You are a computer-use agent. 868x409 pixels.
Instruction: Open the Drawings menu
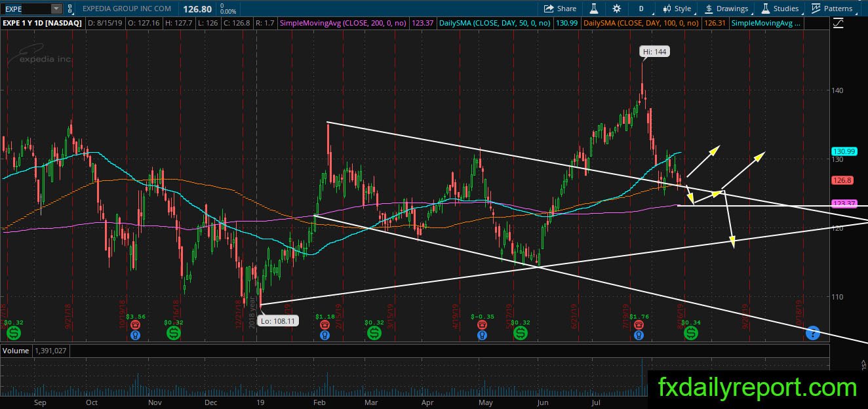click(726, 9)
